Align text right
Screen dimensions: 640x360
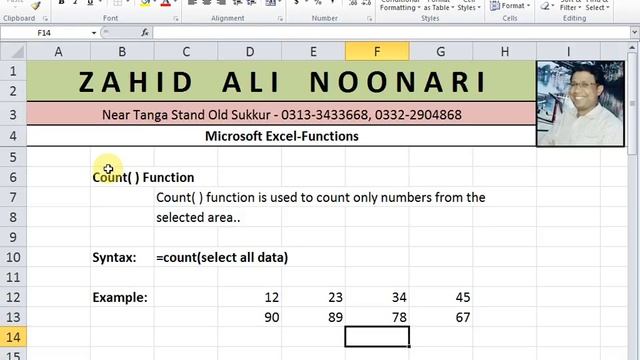[221, 3]
